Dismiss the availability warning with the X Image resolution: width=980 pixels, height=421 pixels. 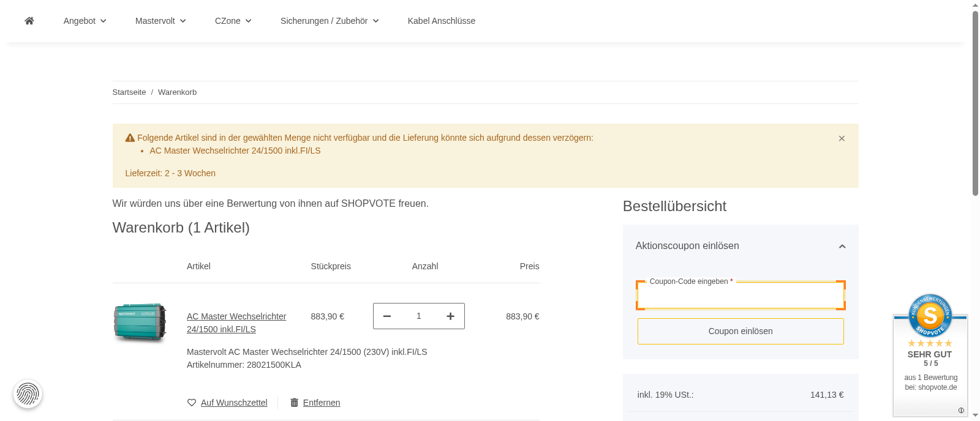[x=842, y=138]
